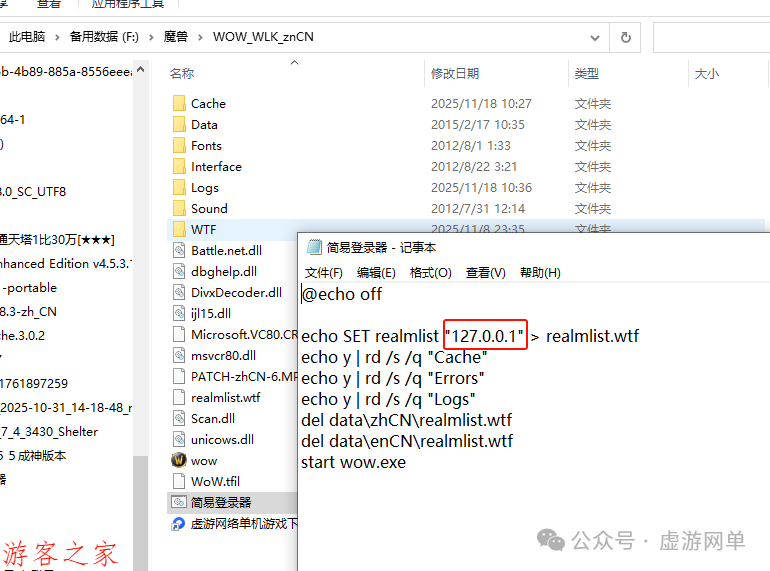Click the Cache folder icon

point(179,104)
